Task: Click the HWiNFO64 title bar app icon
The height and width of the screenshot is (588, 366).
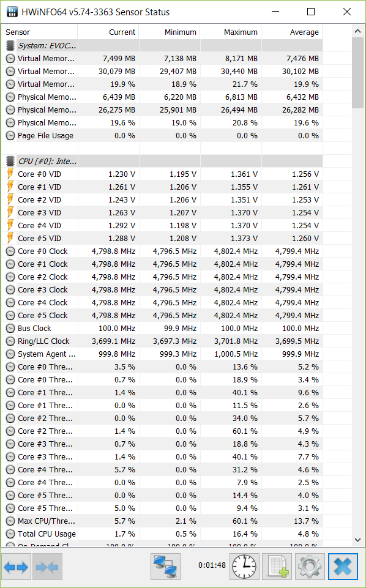Action: (12, 12)
